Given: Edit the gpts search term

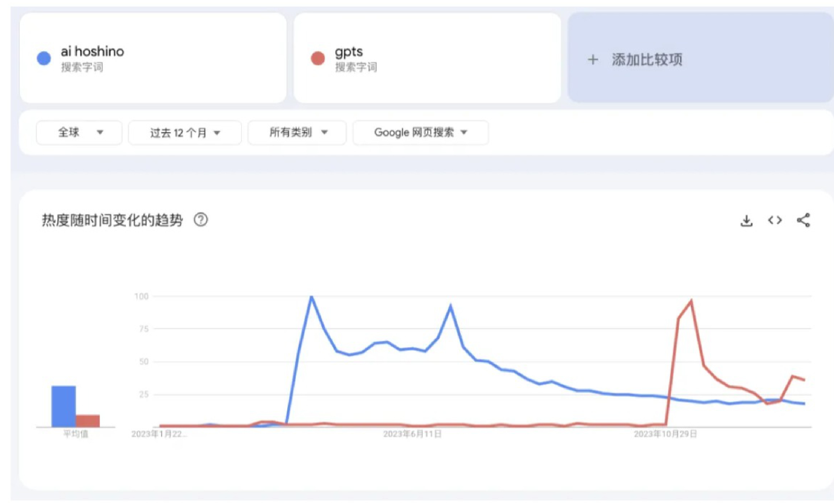Looking at the screenshot, I should pyautogui.click(x=349, y=52).
